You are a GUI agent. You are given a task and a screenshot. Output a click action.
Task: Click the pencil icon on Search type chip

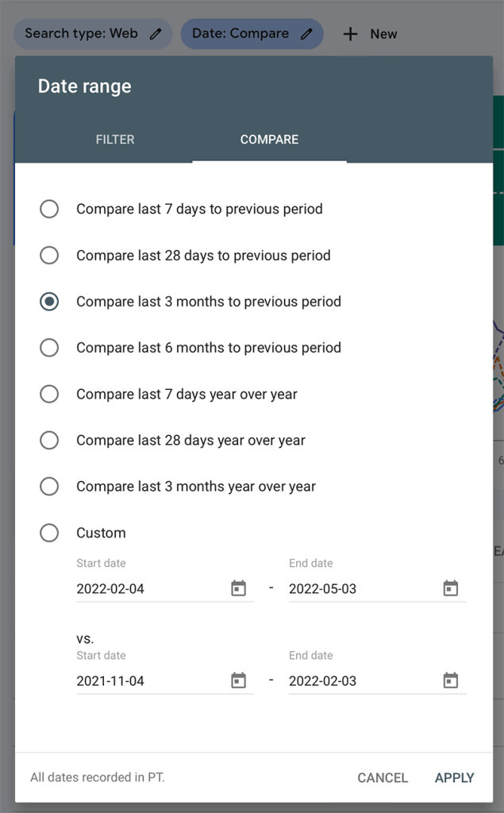(156, 34)
